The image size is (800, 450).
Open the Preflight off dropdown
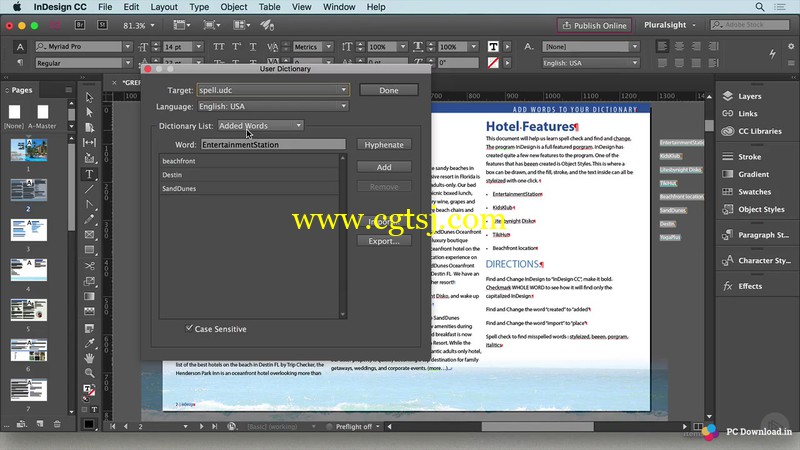(378, 427)
